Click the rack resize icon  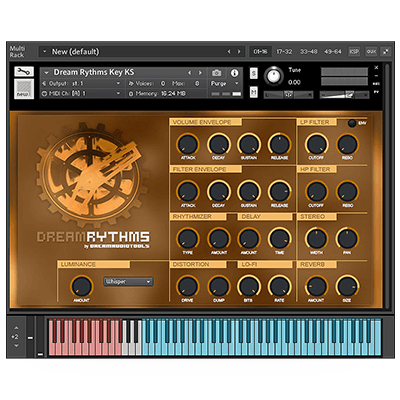click(386, 52)
